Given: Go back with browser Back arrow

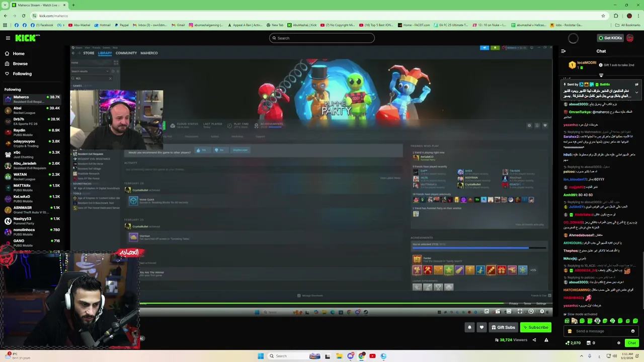Looking at the screenshot, I should tap(5, 16).
